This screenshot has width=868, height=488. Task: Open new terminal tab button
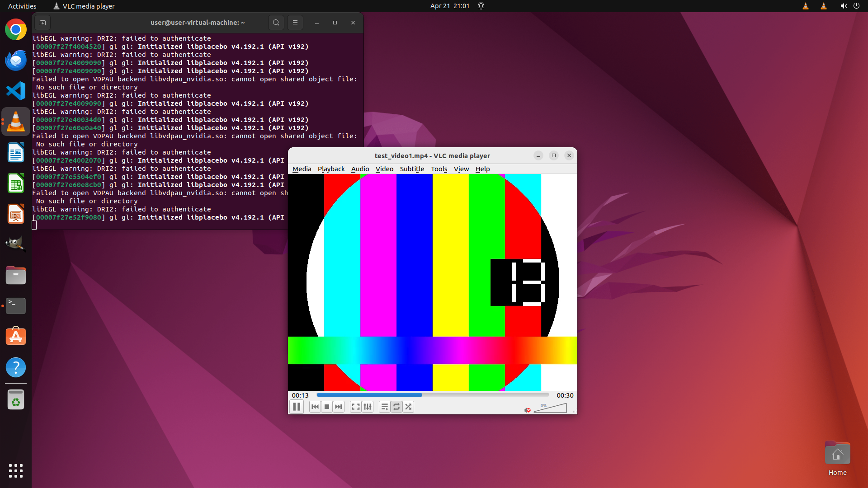[42, 23]
